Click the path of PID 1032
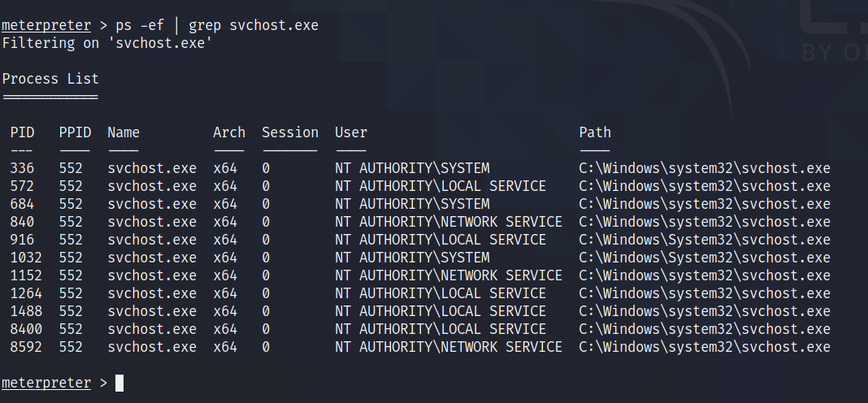 pos(705,258)
